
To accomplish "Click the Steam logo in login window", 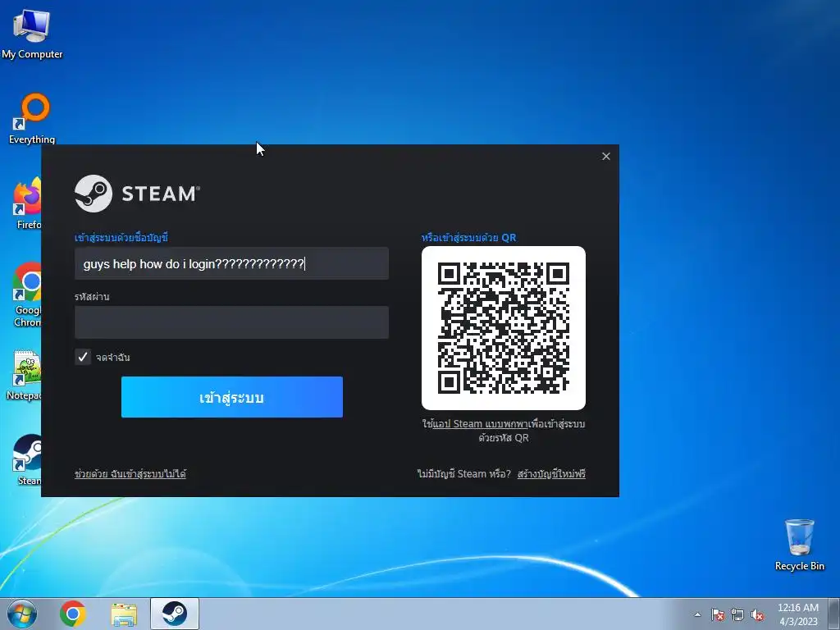I will 137,194.
